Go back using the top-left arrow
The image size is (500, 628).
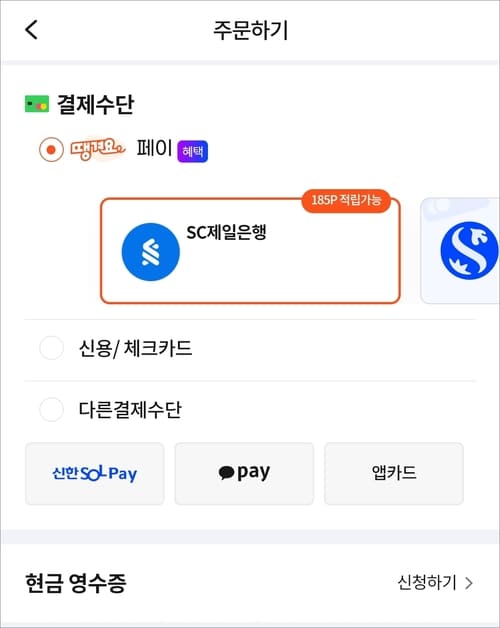pos(31,30)
